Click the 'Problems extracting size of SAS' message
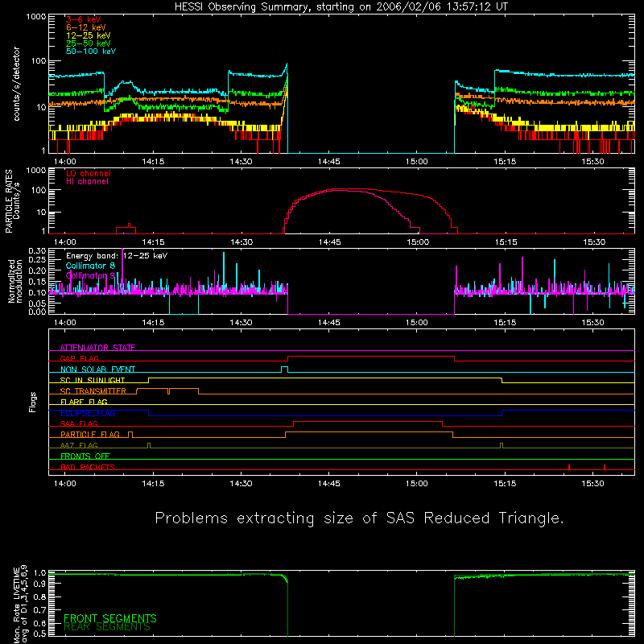The image size is (644, 644). (x=359, y=518)
